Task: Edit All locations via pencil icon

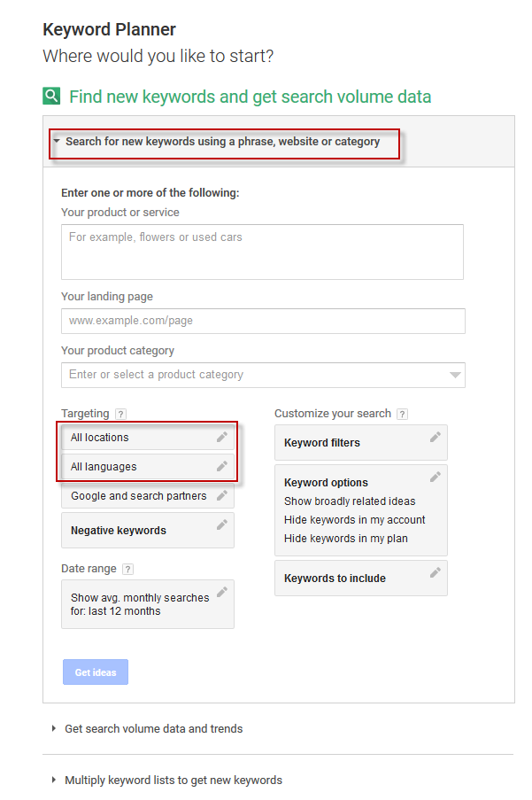Action: [221, 437]
